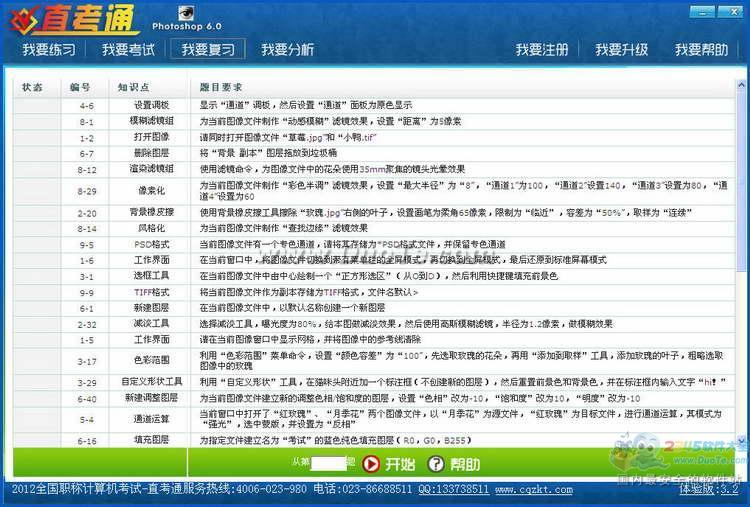Click the question number input field
Viewport: 750px width, 507px height.
328,463
